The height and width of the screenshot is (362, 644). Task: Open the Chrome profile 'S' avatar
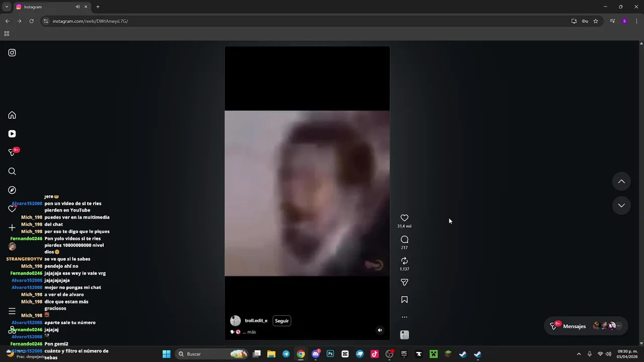point(624,21)
